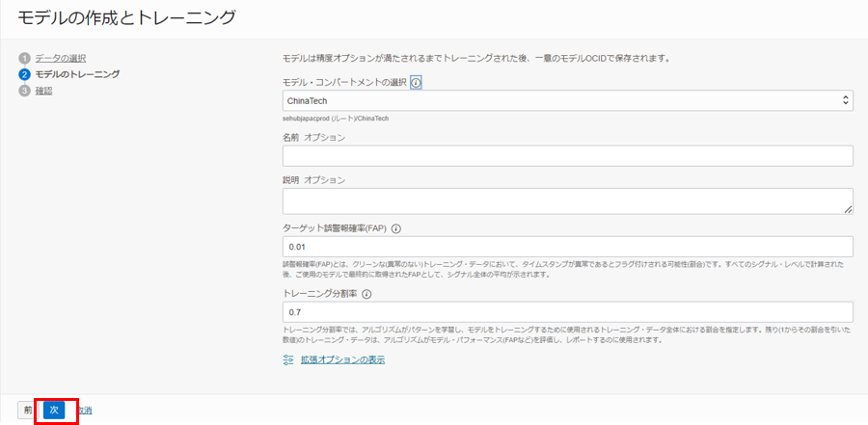The height and width of the screenshot is (425, 868).
Task: Click the sliders icon beside 拡張オプションの表示
Action: click(288, 359)
